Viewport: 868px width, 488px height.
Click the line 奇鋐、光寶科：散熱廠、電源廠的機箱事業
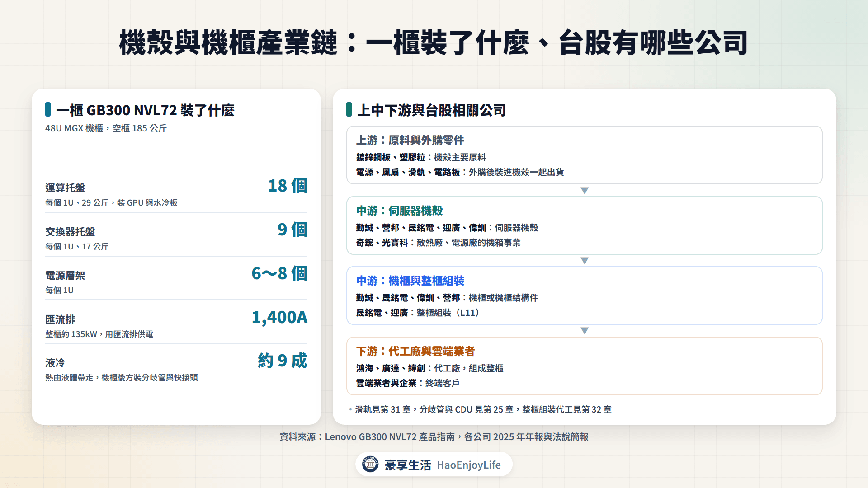pyautogui.click(x=438, y=243)
